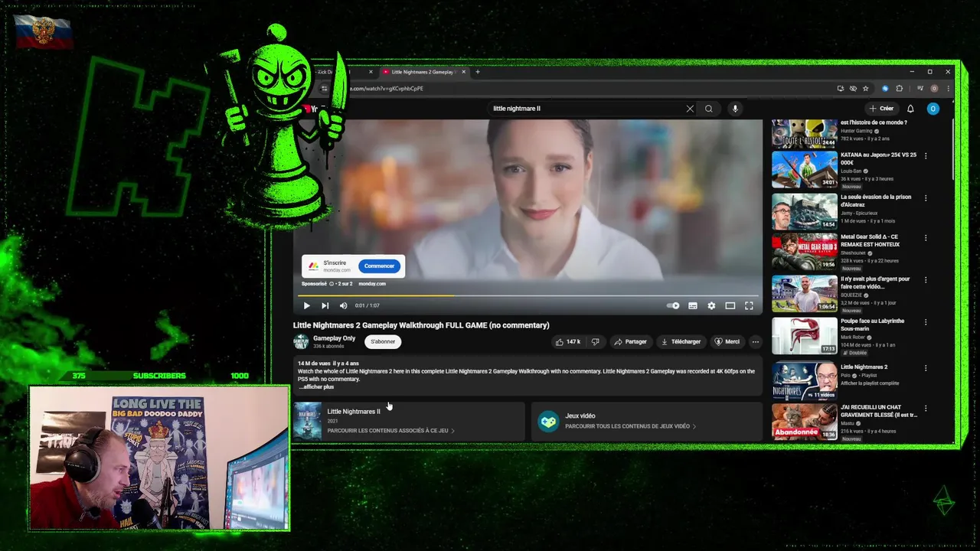
Task: Switch to theater mode
Action: 730,305
